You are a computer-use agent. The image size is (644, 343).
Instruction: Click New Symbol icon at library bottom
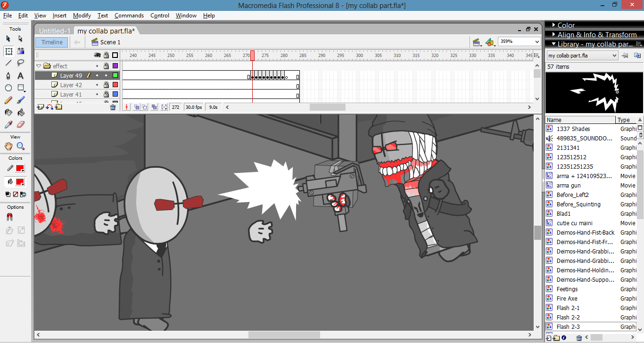[549, 338]
